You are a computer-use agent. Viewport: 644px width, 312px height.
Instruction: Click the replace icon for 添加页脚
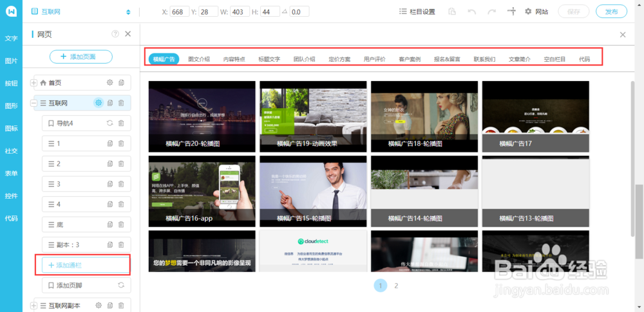click(x=121, y=285)
